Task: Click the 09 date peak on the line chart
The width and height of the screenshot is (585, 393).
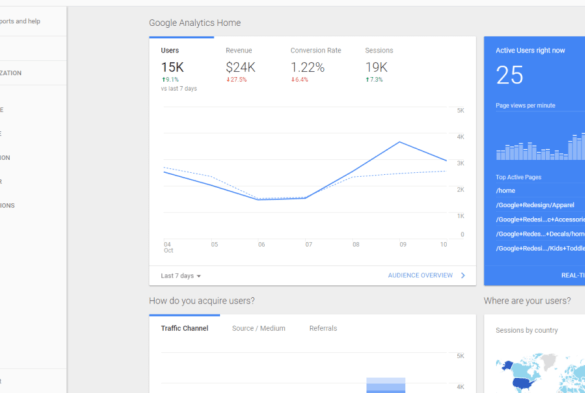Action: (x=400, y=142)
